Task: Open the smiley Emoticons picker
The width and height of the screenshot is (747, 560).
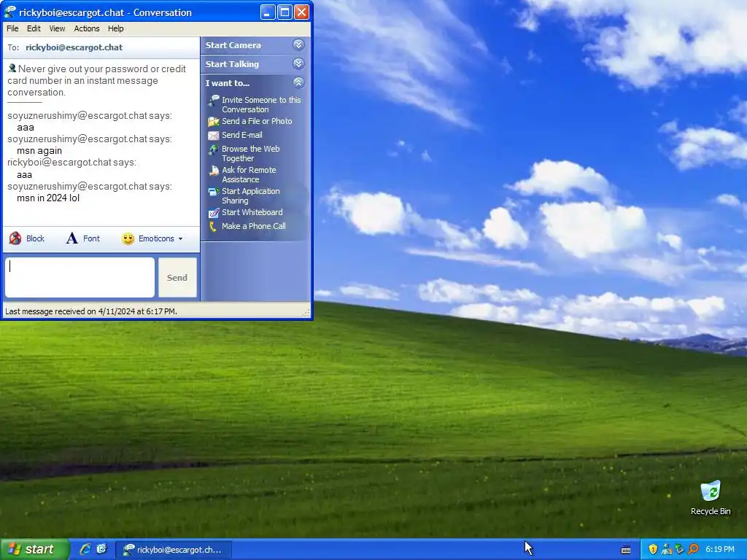Action: click(128, 238)
